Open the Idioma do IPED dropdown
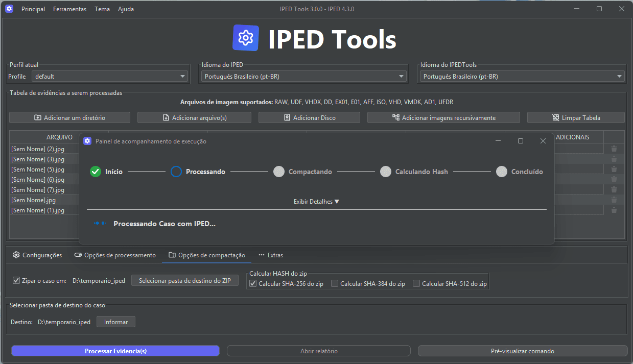 click(304, 77)
